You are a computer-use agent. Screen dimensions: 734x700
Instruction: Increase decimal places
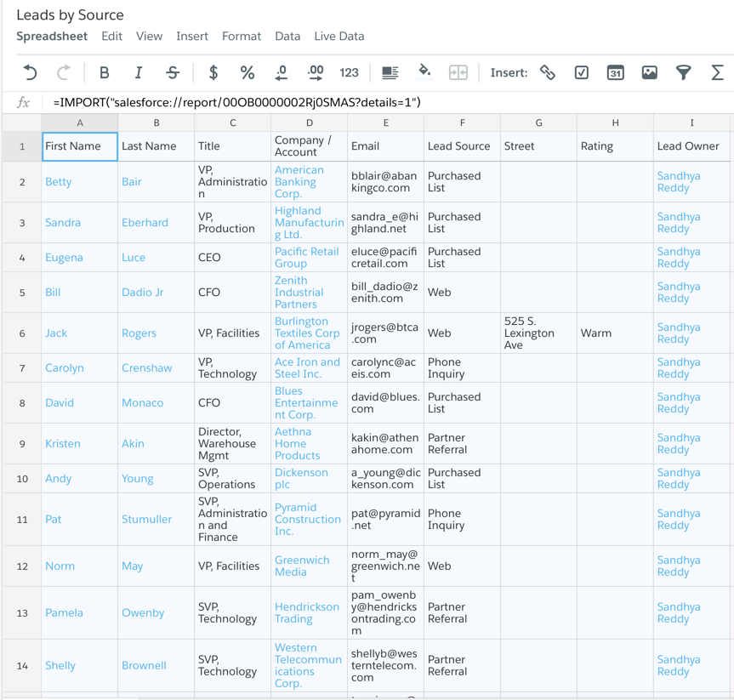316,72
